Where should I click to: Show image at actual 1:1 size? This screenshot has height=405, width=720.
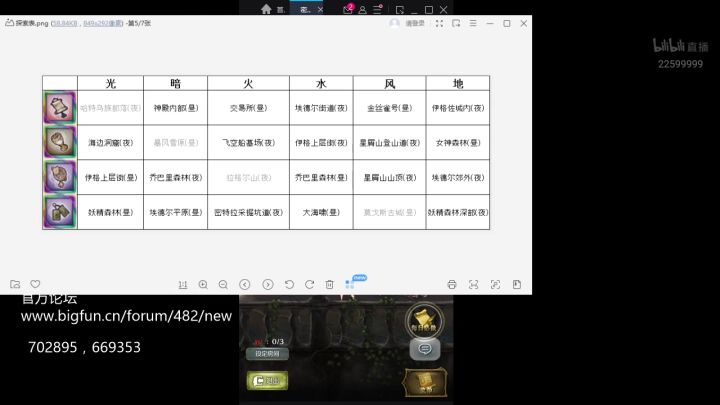tap(183, 285)
